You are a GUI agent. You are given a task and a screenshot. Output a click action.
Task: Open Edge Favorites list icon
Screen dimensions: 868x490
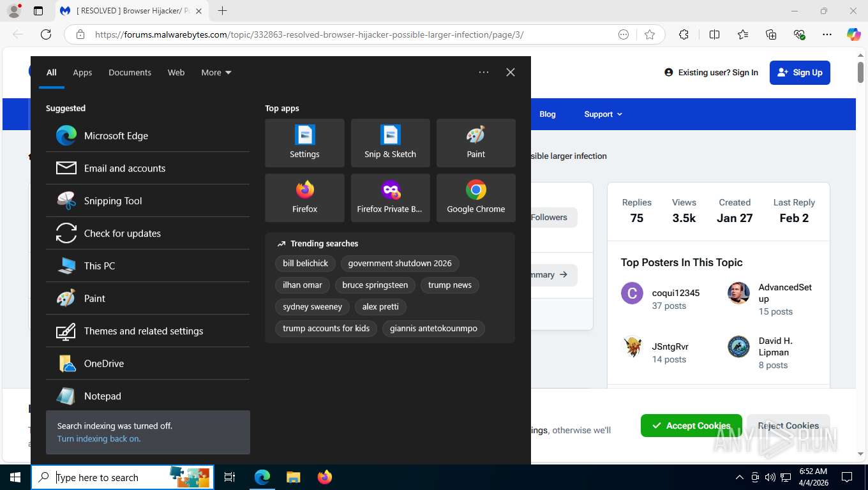pos(743,34)
